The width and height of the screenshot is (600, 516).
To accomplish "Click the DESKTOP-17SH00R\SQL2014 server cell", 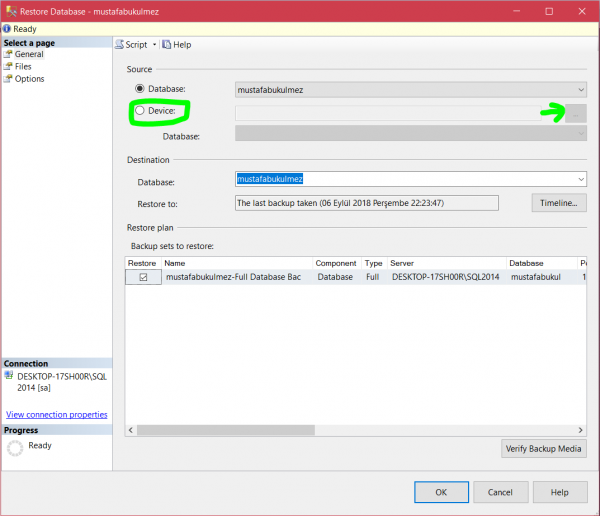I will pos(445,277).
